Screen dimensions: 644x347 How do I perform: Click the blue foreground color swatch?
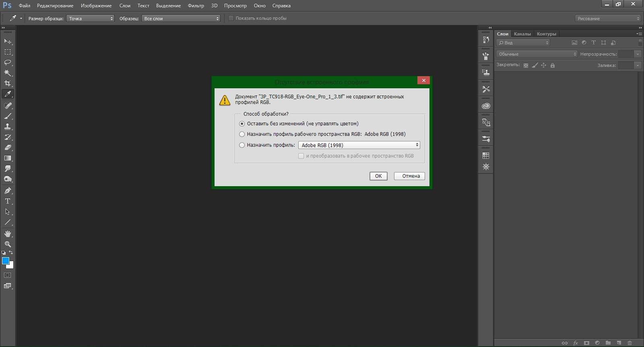[x=5, y=261]
